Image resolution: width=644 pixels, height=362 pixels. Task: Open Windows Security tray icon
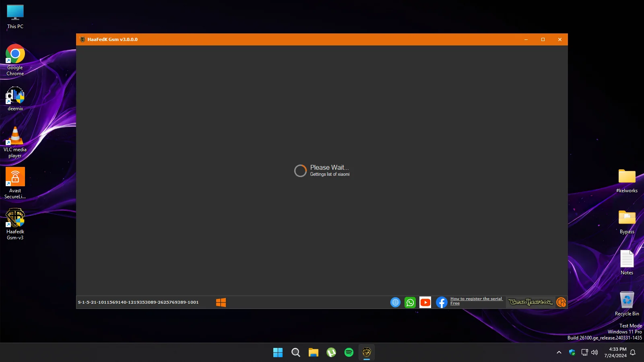(x=572, y=352)
